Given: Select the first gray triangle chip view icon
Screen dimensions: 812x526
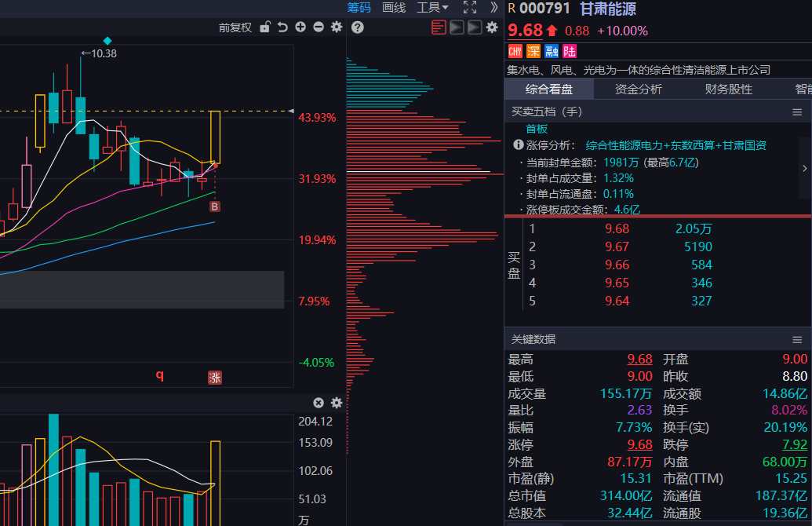Looking at the screenshot, I should click(457, 27).
